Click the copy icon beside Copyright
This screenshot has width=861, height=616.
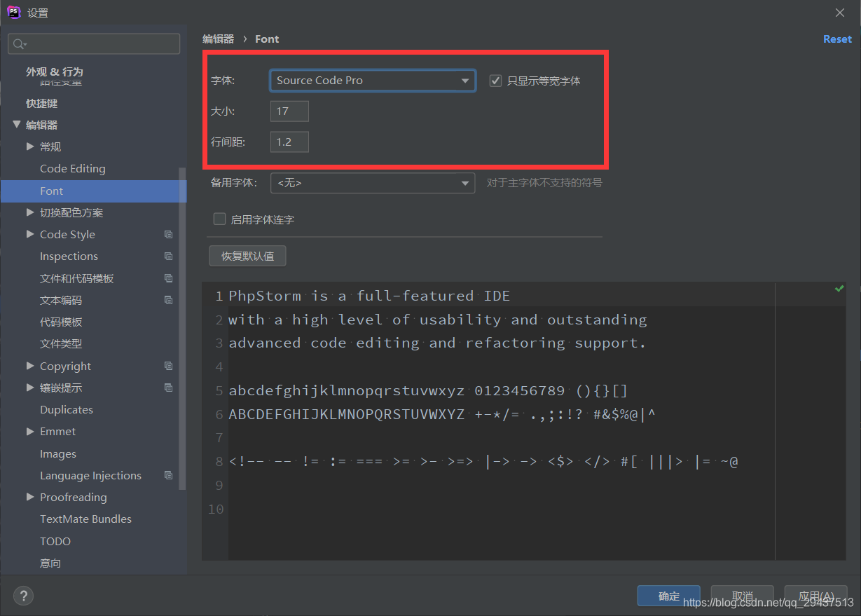pyautogui.click(x=168, y=366)
